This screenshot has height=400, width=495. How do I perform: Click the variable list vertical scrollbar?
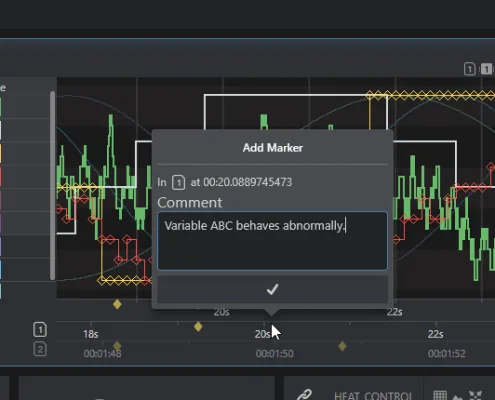click(52, 185)
